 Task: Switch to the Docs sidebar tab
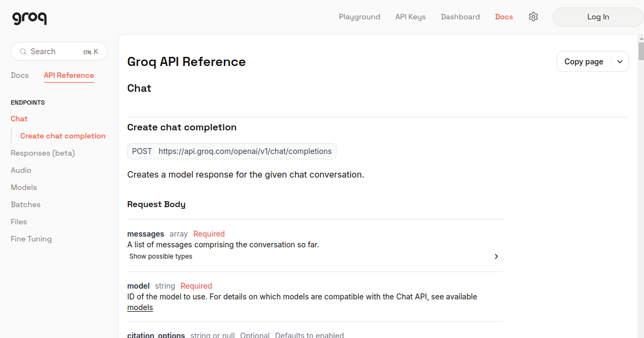coord(20,75)
